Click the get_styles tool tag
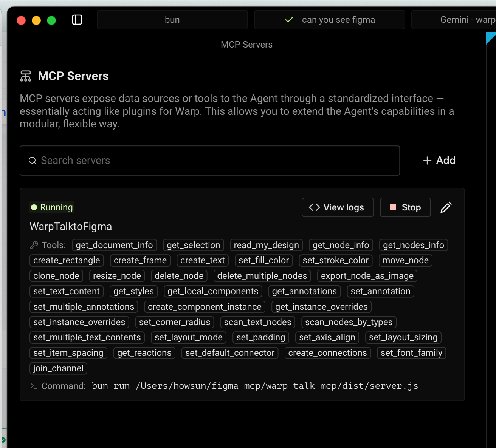496x448 pixels. (134, 291)
